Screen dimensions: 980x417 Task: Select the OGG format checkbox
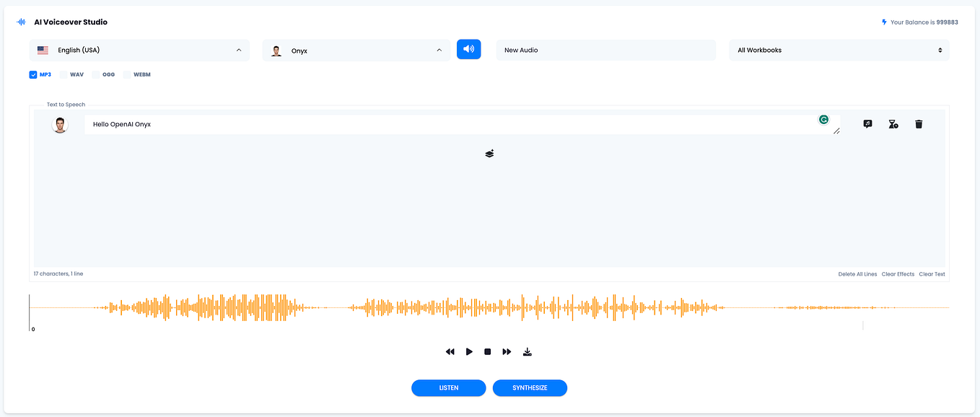pyautogui.click(x=95, y=74)
